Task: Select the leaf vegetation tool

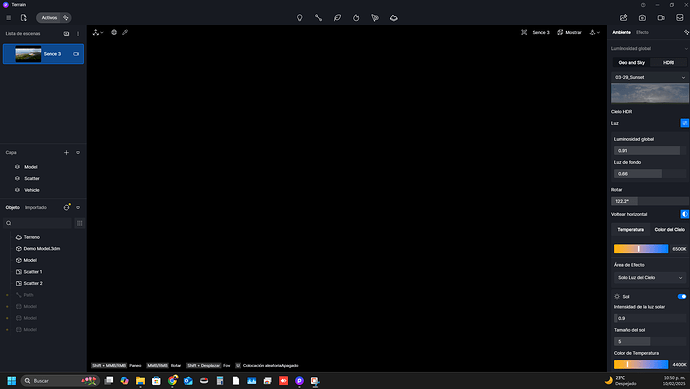Action: point(337,18)
